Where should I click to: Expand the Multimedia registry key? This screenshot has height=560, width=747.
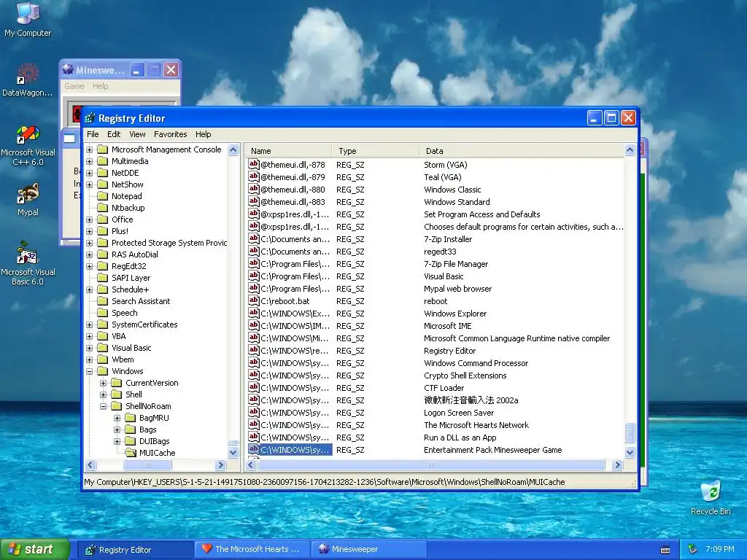(x=89, y=161)
